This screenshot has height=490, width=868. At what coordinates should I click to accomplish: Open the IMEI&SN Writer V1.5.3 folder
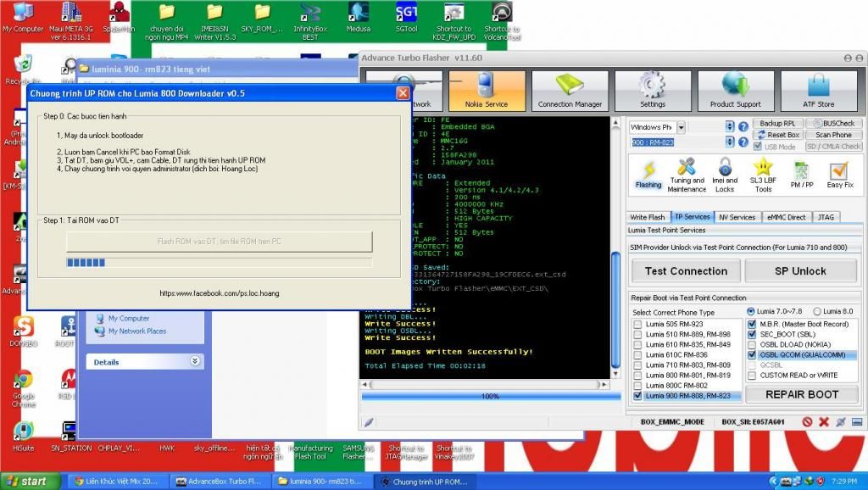(214, 22)
